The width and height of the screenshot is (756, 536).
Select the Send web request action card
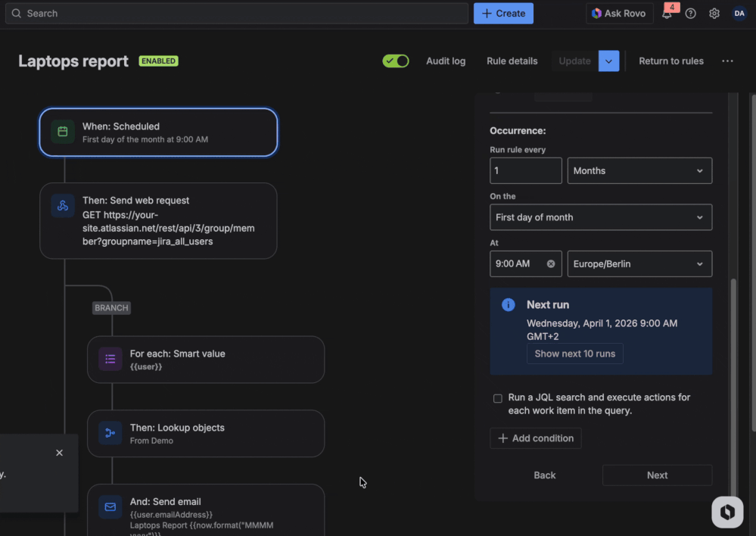[158, 221]
